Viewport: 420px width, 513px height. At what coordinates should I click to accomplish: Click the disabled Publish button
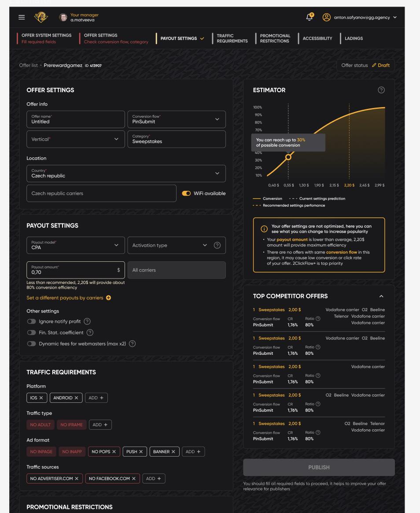click(x=319, y=467)
